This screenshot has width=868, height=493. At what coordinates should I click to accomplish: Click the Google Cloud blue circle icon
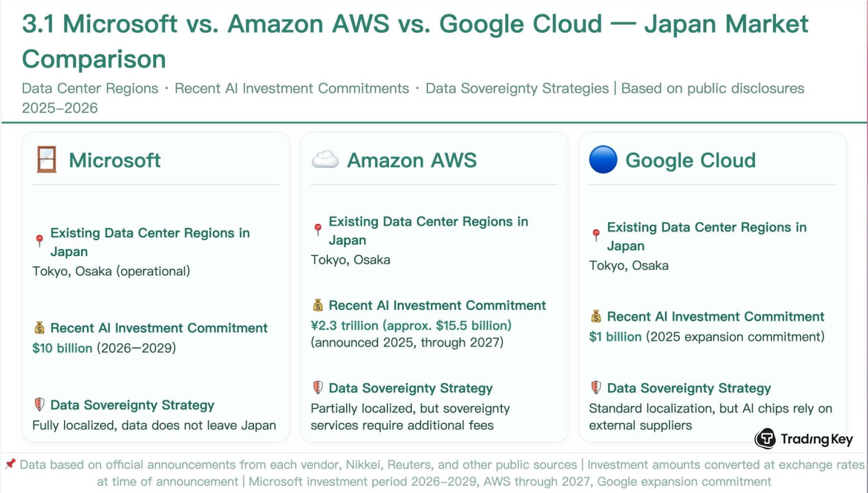tap(603, 160)
